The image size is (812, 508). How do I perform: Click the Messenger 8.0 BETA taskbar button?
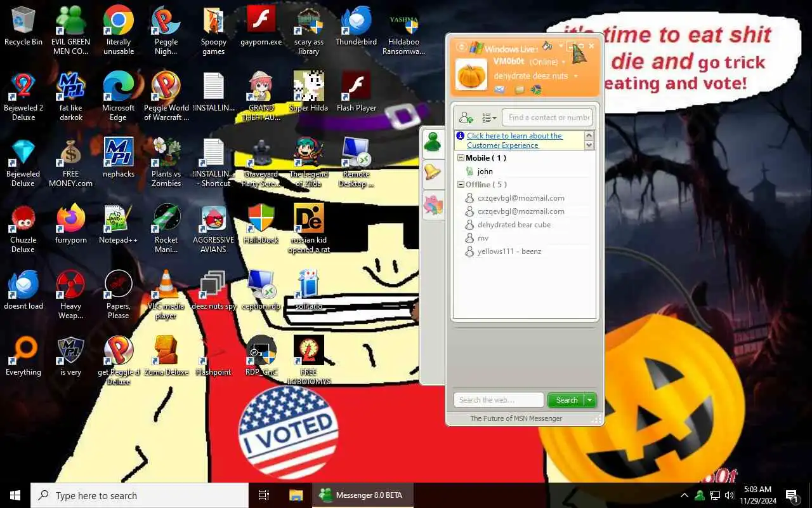(362, 495)
